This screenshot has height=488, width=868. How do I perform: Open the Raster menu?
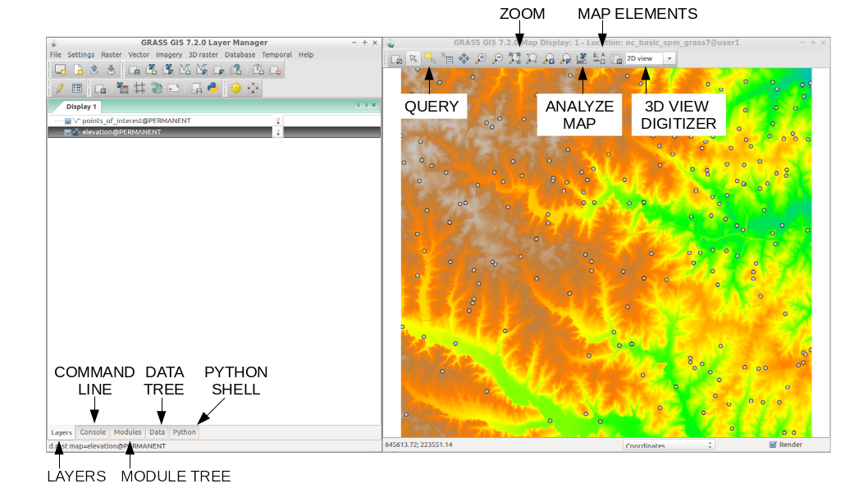112,55
